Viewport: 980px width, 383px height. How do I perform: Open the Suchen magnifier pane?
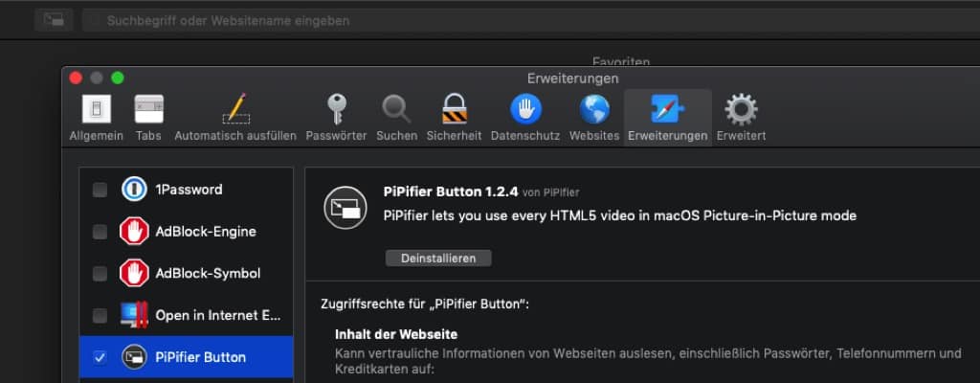coord(397,117)
